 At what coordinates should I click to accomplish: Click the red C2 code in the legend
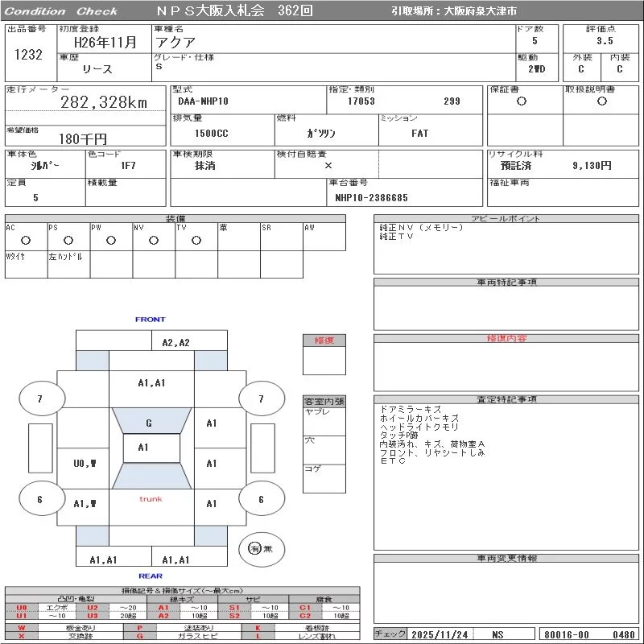coord(305,616)
